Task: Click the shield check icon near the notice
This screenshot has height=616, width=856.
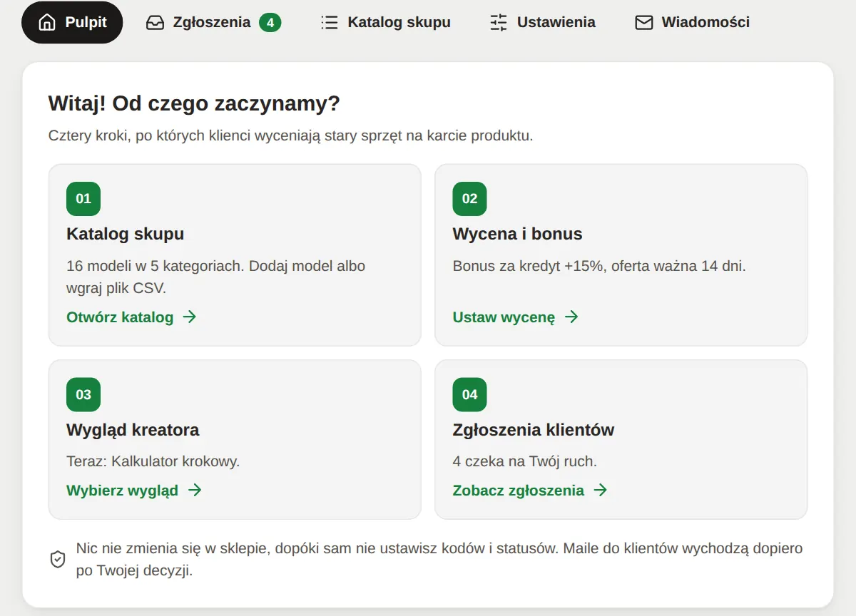Action: click(x=58, y=560)
